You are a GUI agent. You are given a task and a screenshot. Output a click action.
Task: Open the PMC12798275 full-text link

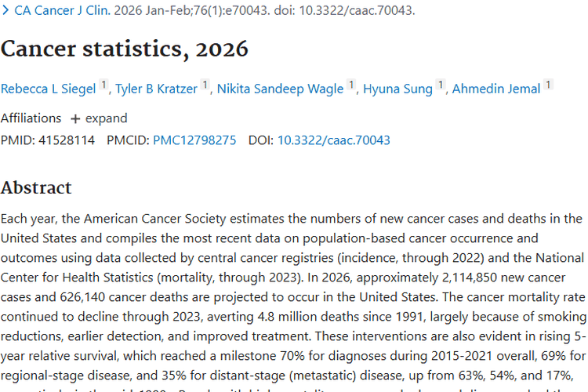[x=194, y=140]
